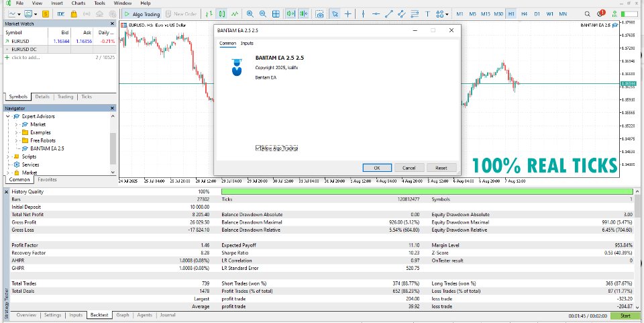This screenshot has width=644, height=323.
Task: Toggle the Algo Trading button
Action: click(142, 14)
